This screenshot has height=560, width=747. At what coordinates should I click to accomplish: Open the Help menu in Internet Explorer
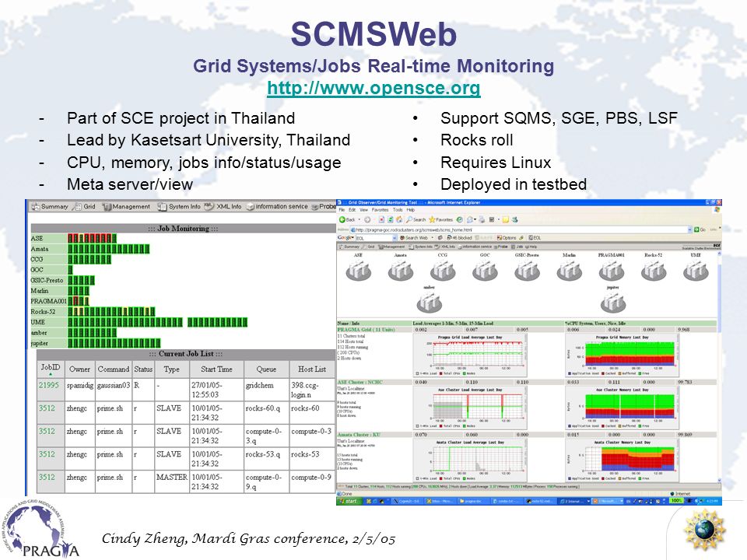(x=411, y=209)
